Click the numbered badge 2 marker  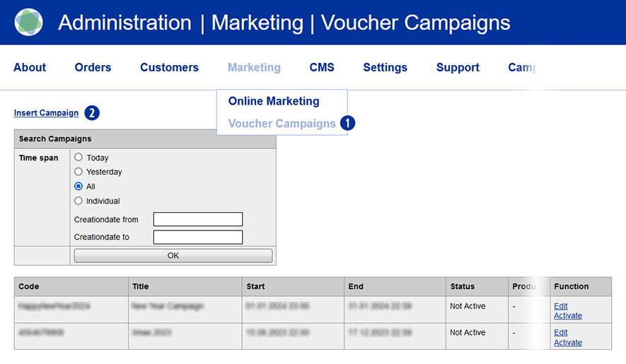92,113
